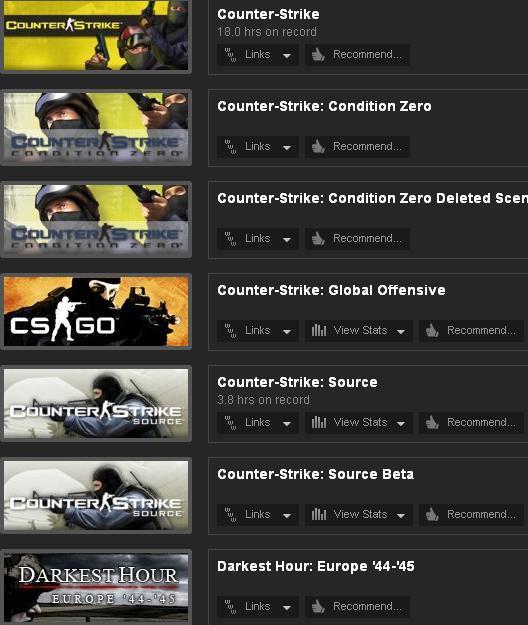The height and width of the screenshot is (625, 528).
Task: Click thumbs-up icon for Condition Zero Deleted Scenes
Action: 318,239
